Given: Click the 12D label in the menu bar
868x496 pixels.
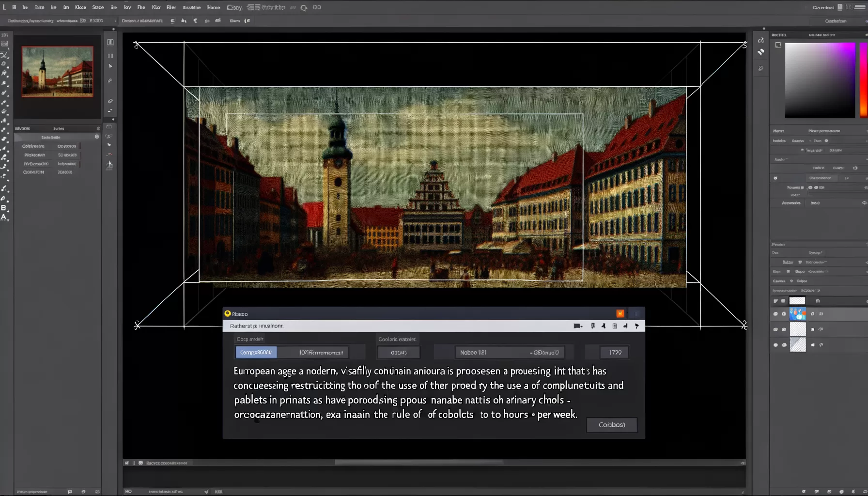Looking at the screenshot, I should (x=317, y=7).
